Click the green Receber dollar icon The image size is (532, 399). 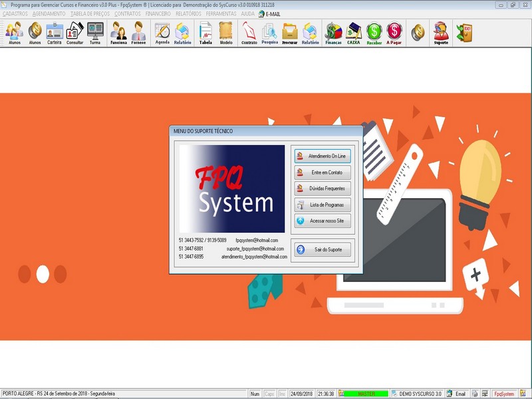tap(374, 33)
